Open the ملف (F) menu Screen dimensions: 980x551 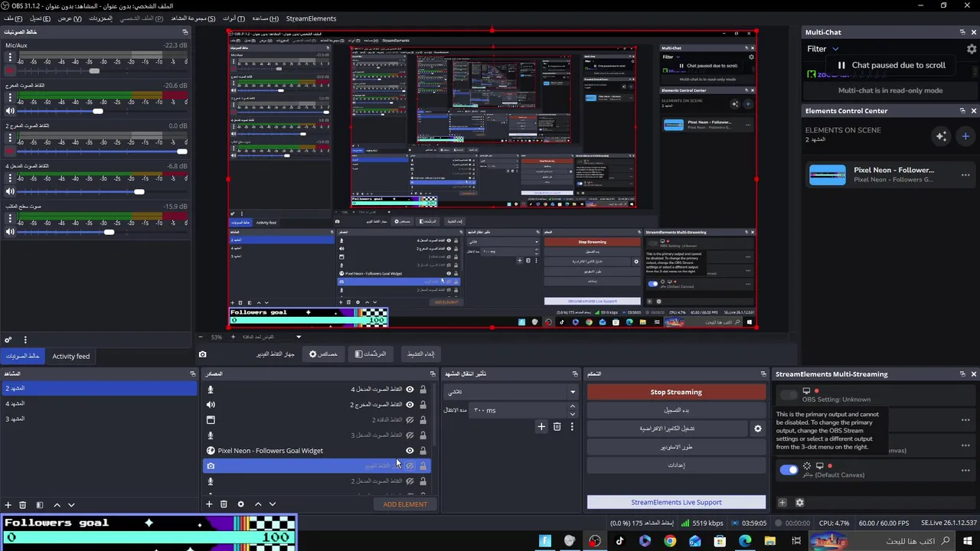click(13, 18)
